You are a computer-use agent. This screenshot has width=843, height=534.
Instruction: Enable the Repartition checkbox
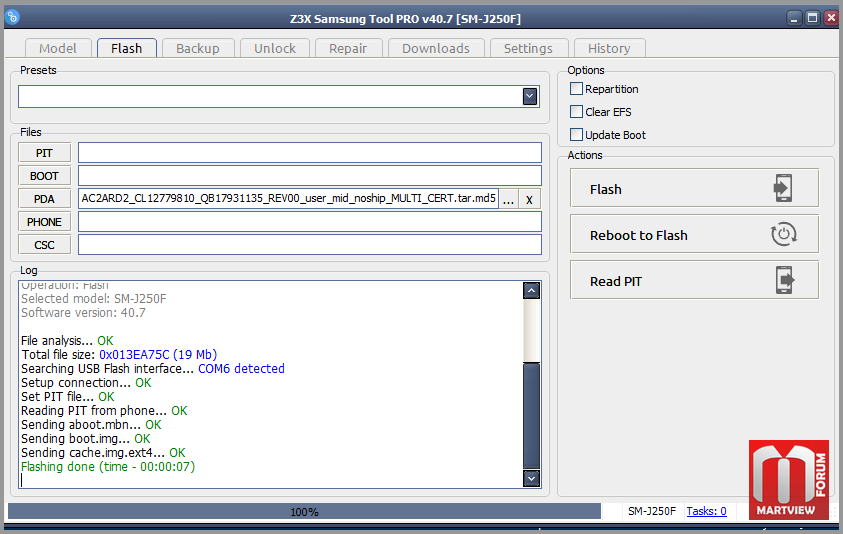click(x=576, y=88)
